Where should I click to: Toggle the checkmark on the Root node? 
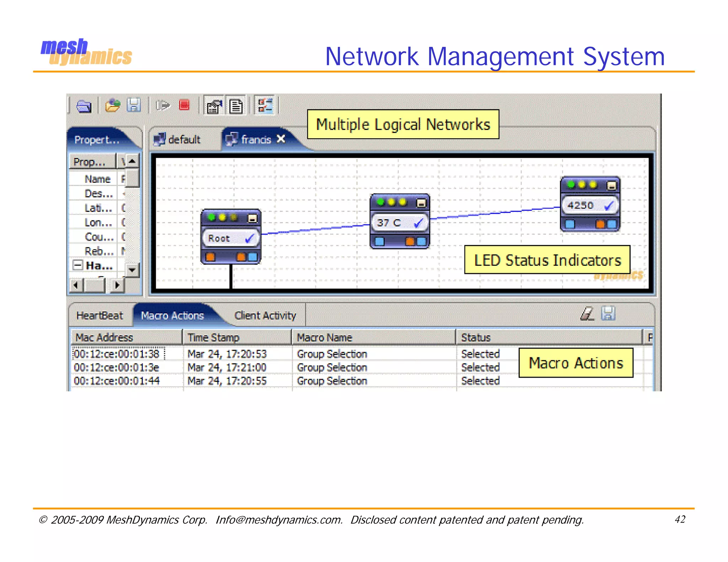click(250, 238)
